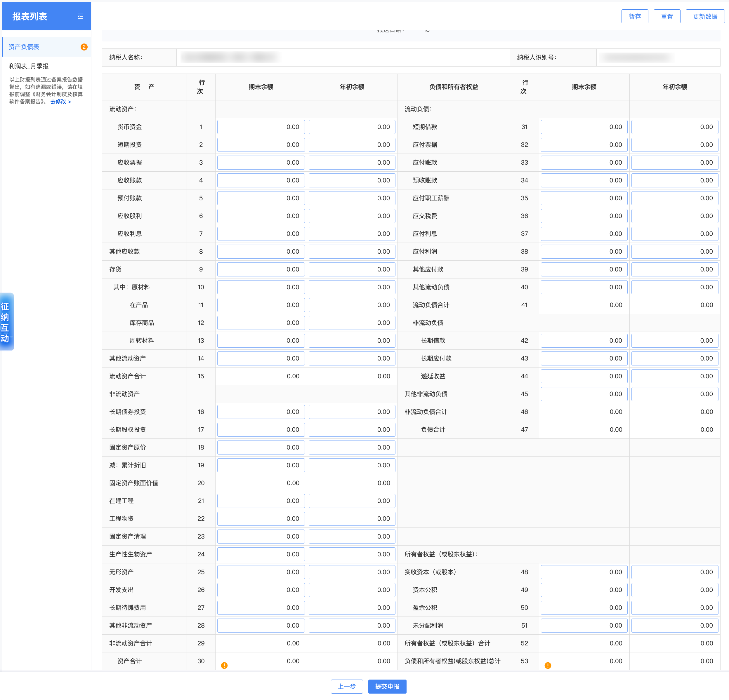Click warning icon in row 53 总计
This screenshot has height=700, width=729.
coord(548,666)
